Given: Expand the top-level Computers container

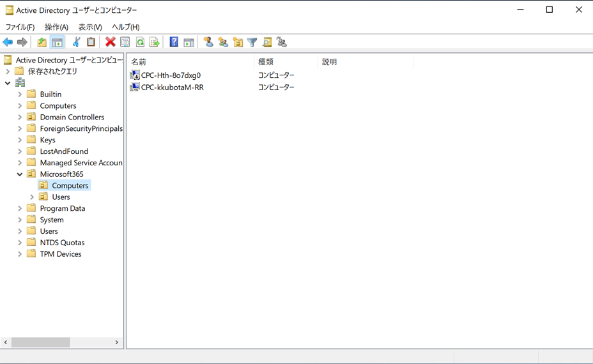Looking at the screenshot, I should [x=20, y=105].
